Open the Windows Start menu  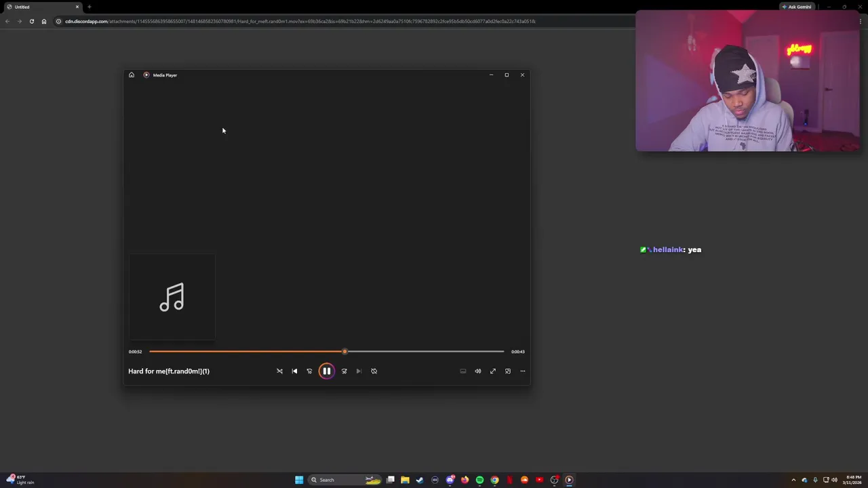(299, 480)
